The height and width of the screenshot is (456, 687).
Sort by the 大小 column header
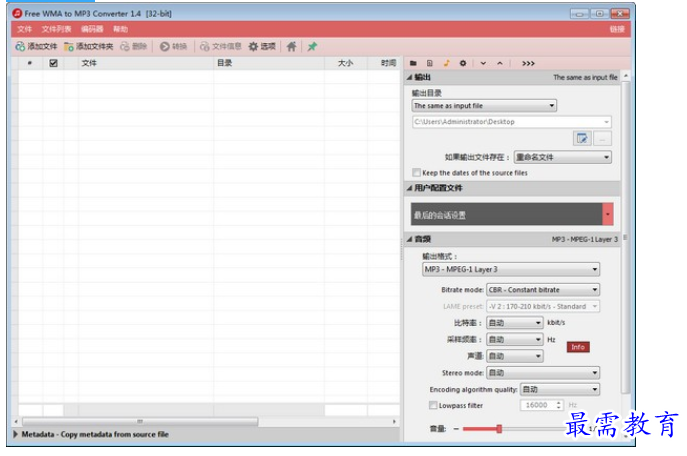pyautogui.click(x=345, y=63)
